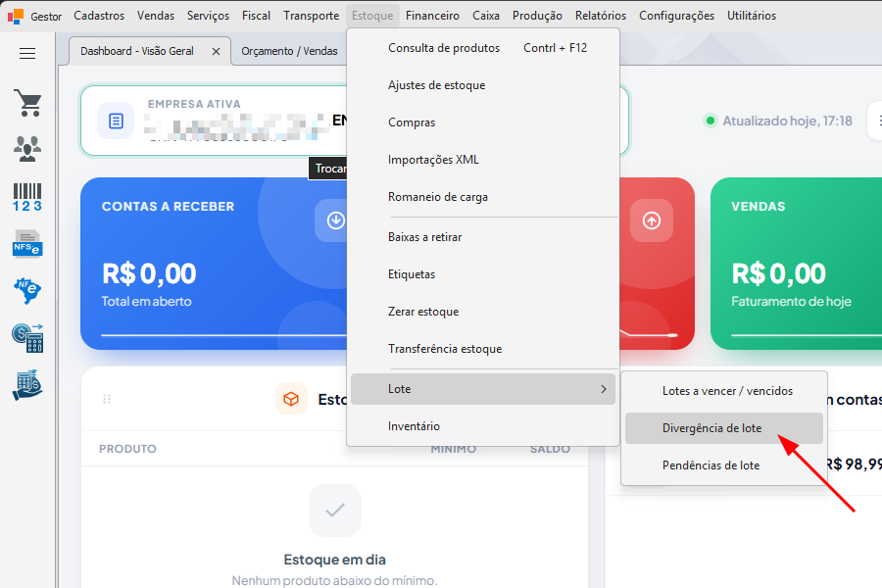Click the down-arrow icon on Contas a Receber

point(336,220)
